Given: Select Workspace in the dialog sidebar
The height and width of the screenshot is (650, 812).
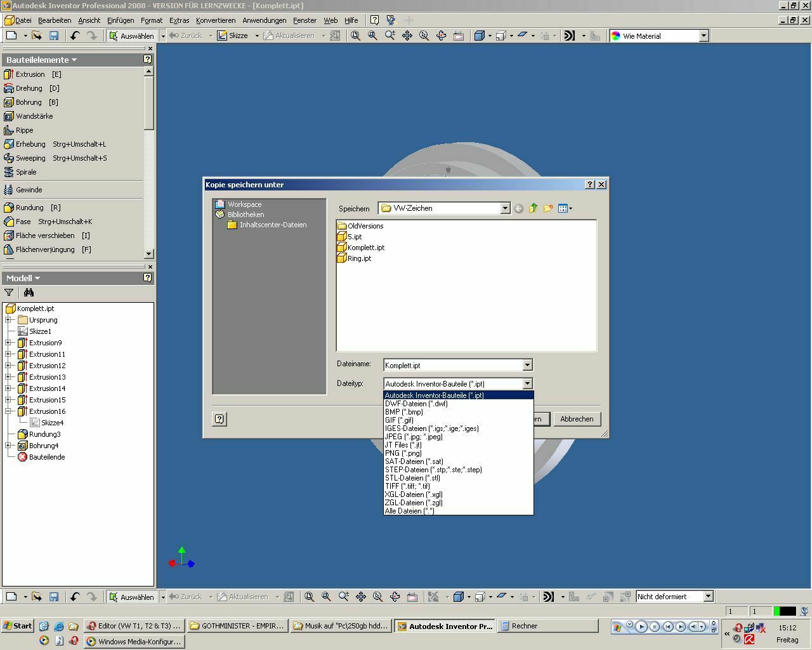Looking at the screenshot, I should [239, 204].
